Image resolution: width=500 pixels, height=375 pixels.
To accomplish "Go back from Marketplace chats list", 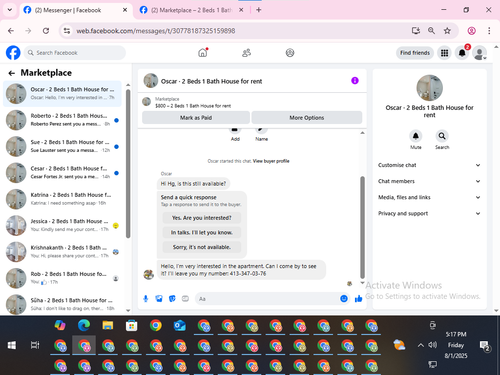I will pyautogui.click(x=12, y=73).
